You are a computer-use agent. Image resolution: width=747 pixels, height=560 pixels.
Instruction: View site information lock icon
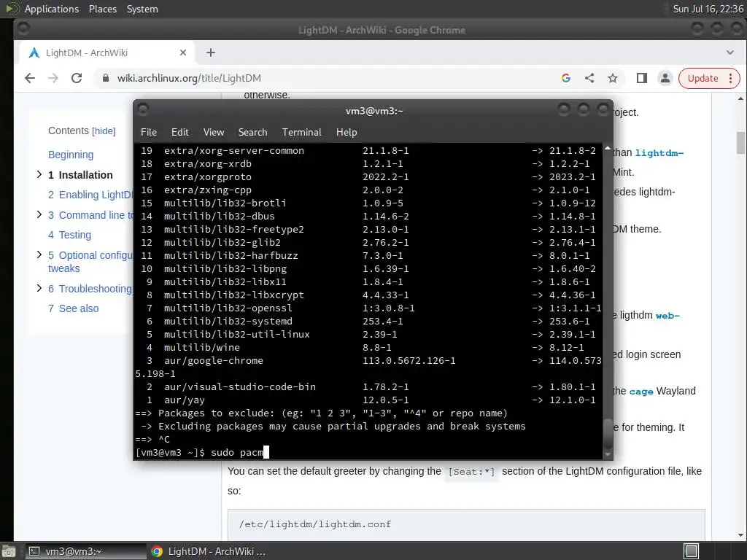[x=106, y=78]
